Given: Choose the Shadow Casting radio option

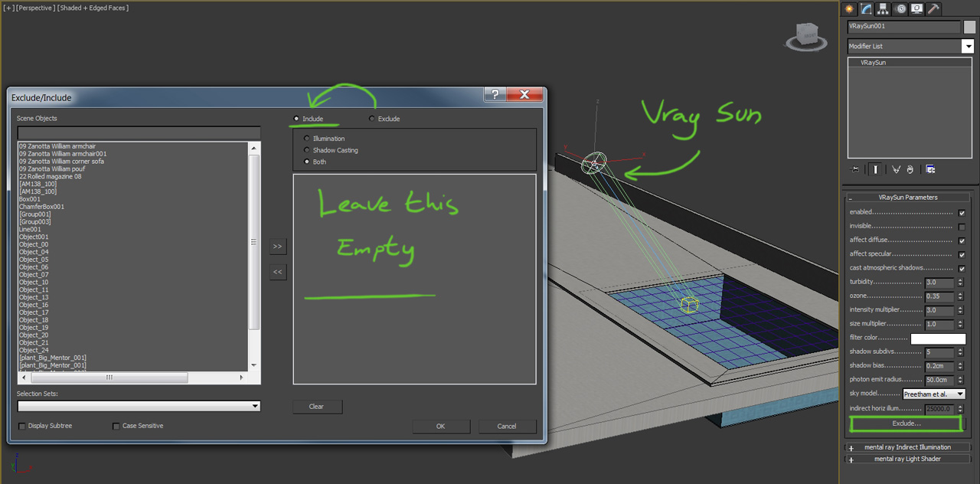Looking at the screenshot, I should click(307, 150).
